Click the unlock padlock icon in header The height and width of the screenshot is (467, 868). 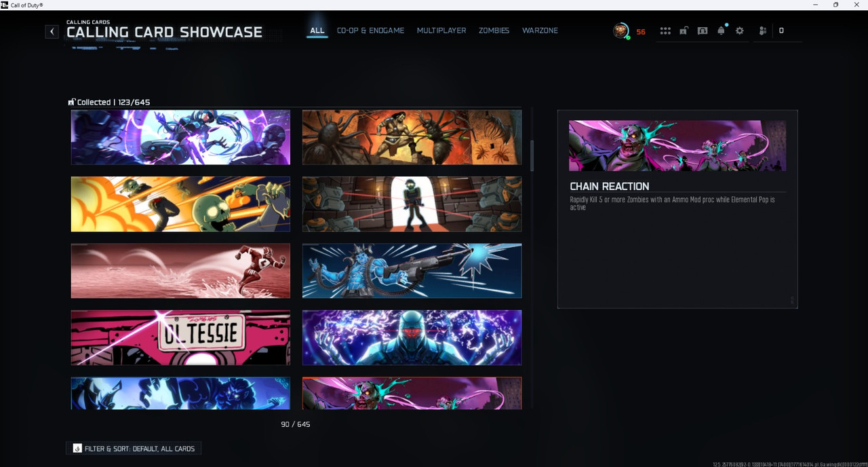pyautogui.click(x=684, y=31)
